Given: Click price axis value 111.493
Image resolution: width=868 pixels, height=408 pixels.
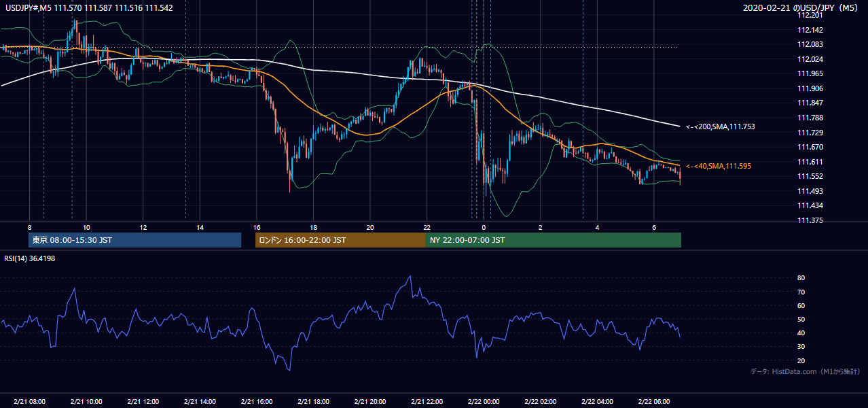Looking at the screenshot, I should [x=809, y=191].
